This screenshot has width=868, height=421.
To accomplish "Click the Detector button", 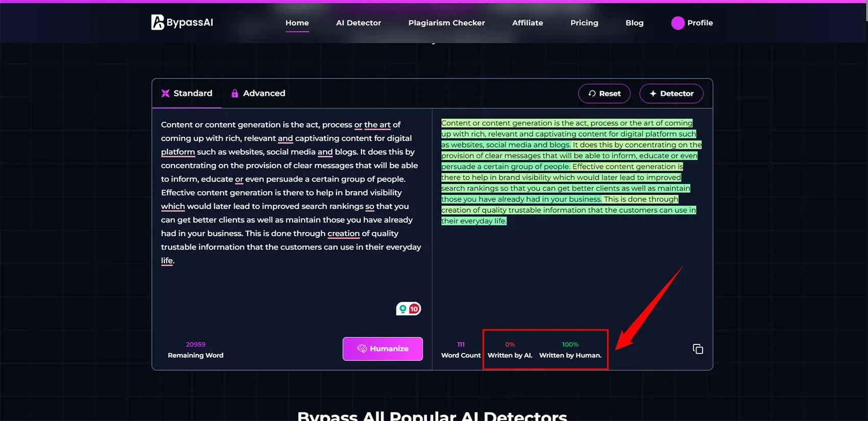I will click(x=671, y=93).
